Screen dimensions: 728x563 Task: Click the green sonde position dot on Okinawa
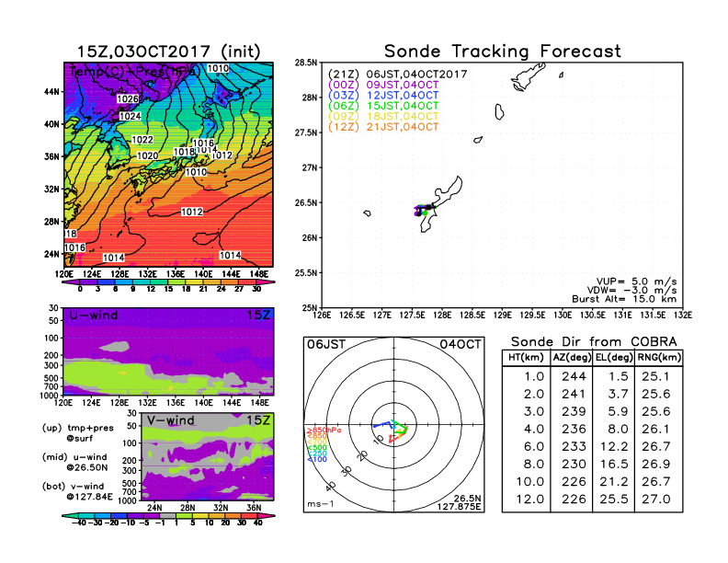tap(426, 213)
